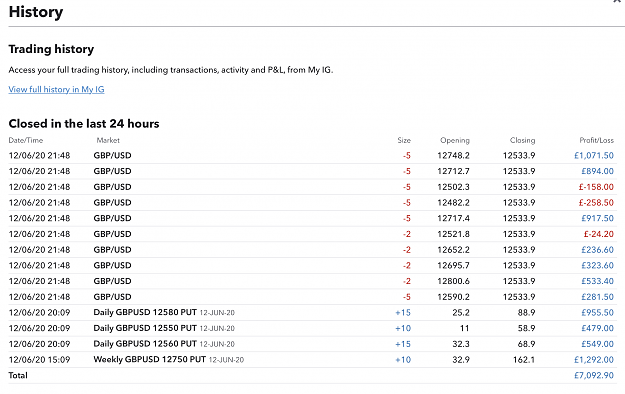This screenshot has height=394, width=625.
Task: Click size +15 in 12560 PUT row
Action: 403,344
